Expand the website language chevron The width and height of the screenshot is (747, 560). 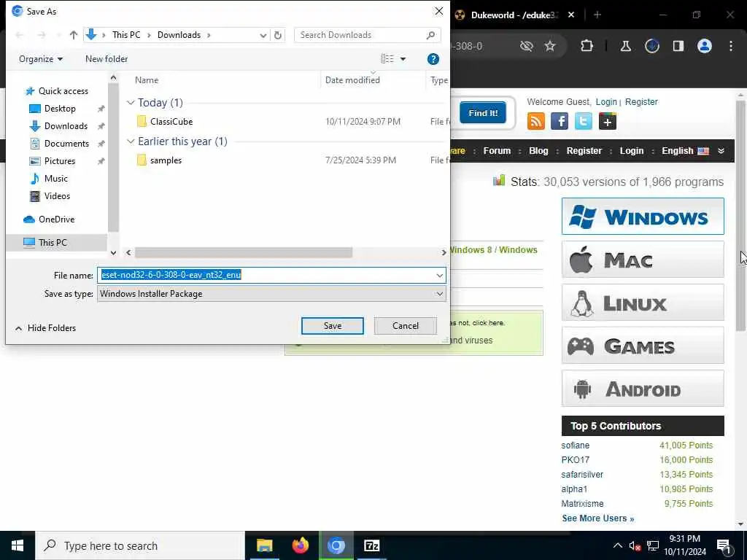pyautogui.click(x=721, y=150)
